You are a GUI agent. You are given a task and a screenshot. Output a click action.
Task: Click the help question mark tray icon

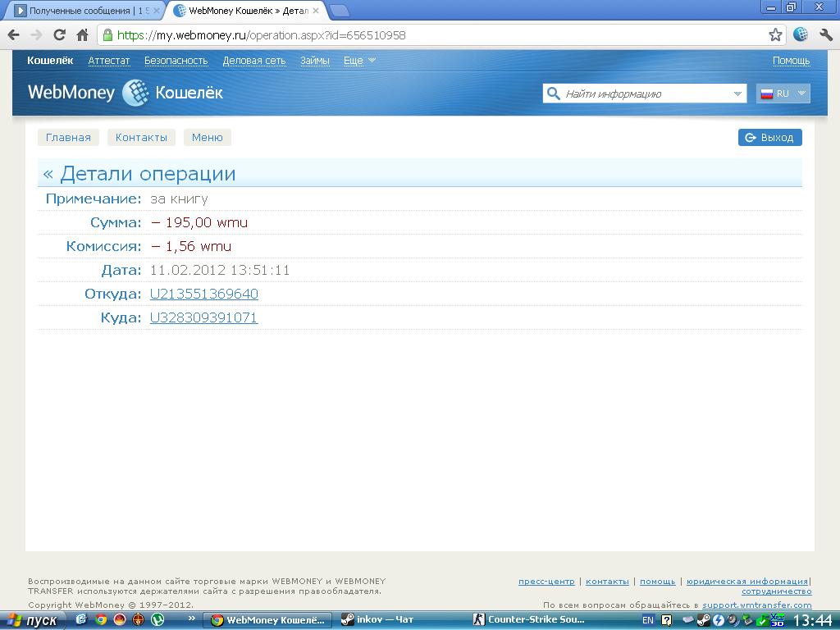point(666,620)
